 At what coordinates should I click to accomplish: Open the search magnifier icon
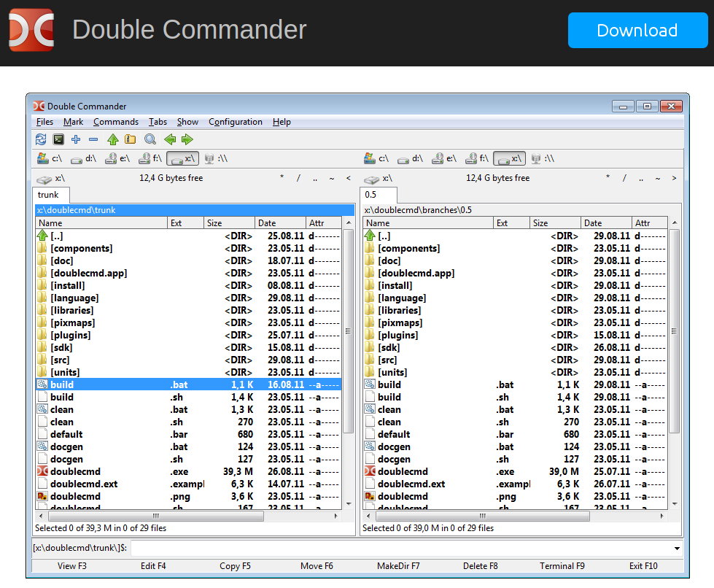tap(150, 139)
